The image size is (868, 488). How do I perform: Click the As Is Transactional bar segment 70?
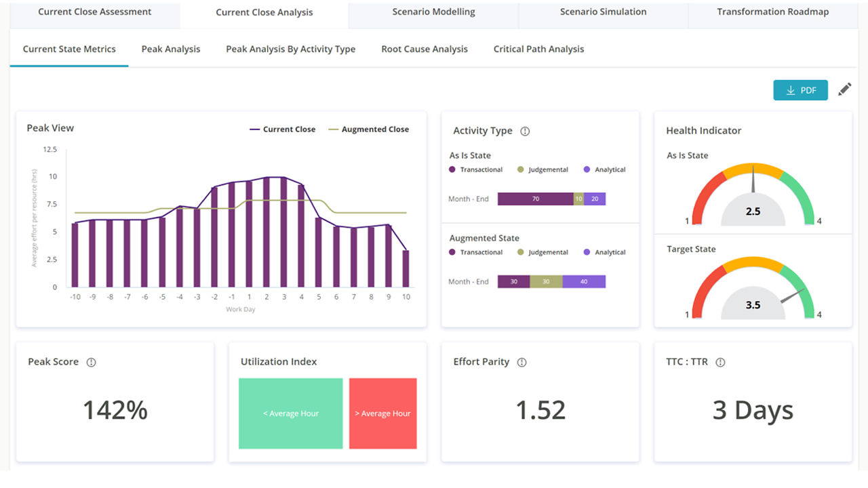(535, 199)
